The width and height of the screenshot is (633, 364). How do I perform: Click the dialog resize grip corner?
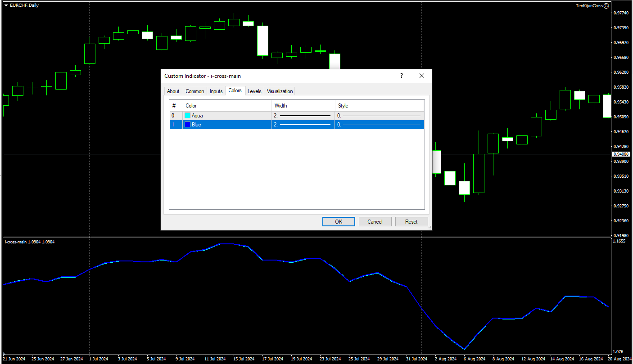[429, 228]
